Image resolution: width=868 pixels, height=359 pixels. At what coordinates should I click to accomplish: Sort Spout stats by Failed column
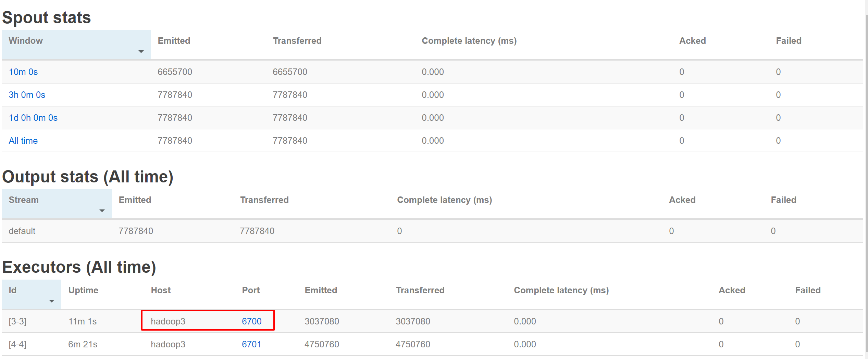(x=789, y=41)
